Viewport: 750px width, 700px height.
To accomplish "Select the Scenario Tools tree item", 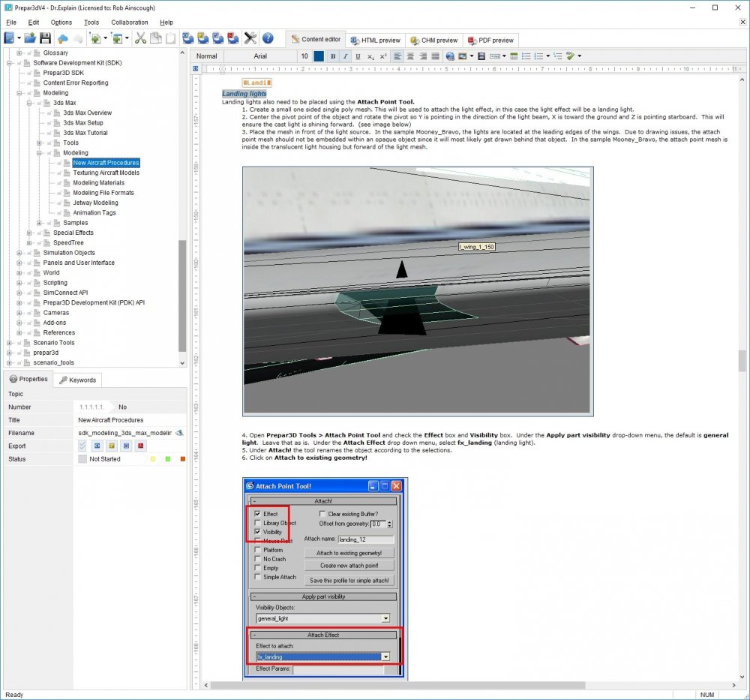I will 53,343.
